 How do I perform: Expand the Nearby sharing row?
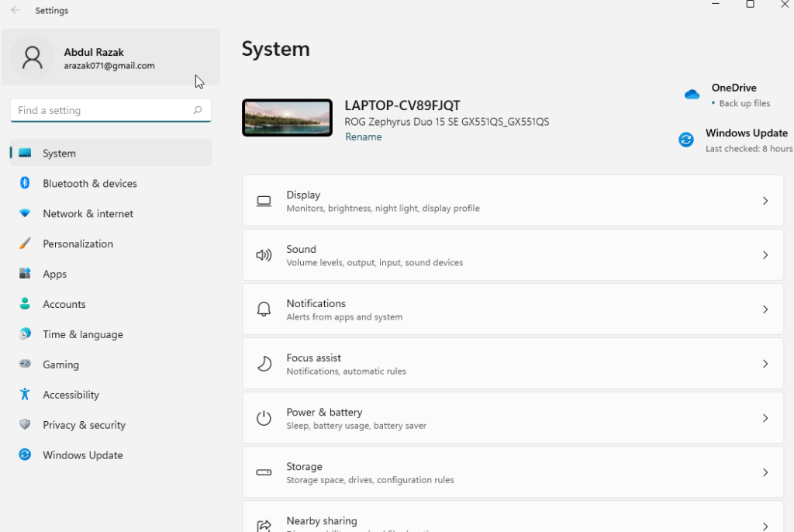512,518
